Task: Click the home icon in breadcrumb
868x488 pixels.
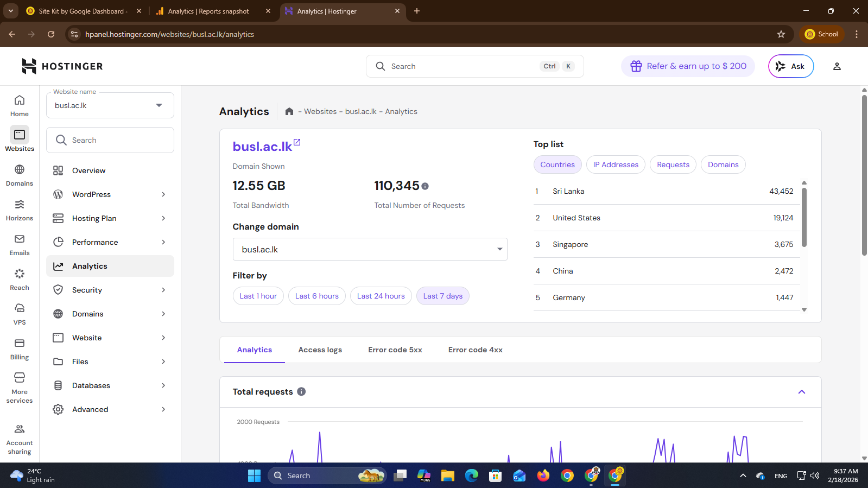Action: coord(289,111)
